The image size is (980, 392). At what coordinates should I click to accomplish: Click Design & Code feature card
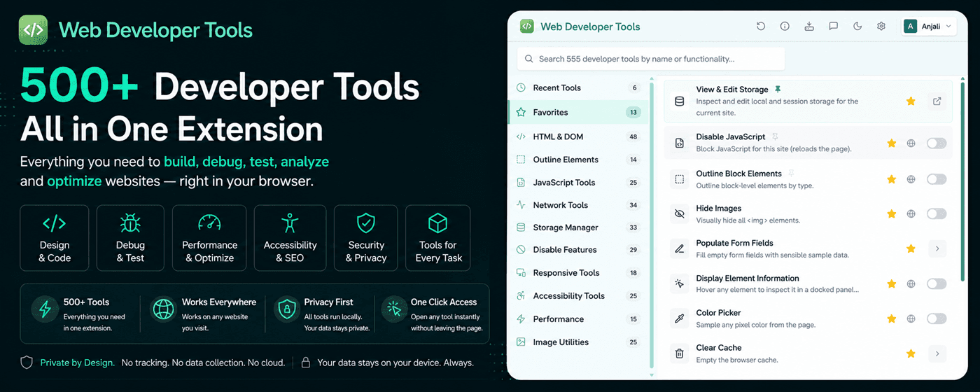pyautogui.click(x=55, y=238)
